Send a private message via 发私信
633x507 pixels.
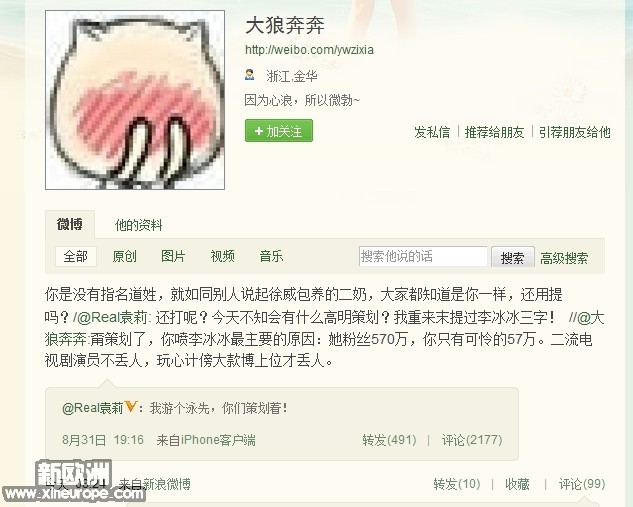[432, 132]
